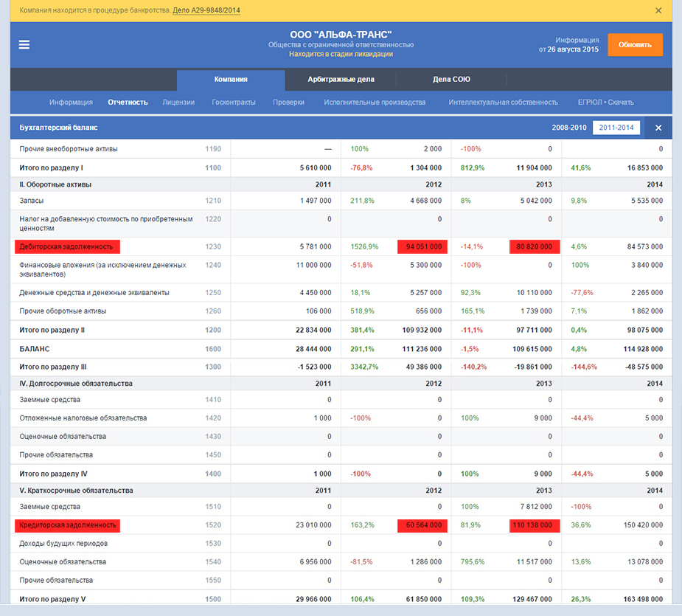Click the red highlighted 94 051 000 cell
The image size is (682, 616).
[423, 246]
